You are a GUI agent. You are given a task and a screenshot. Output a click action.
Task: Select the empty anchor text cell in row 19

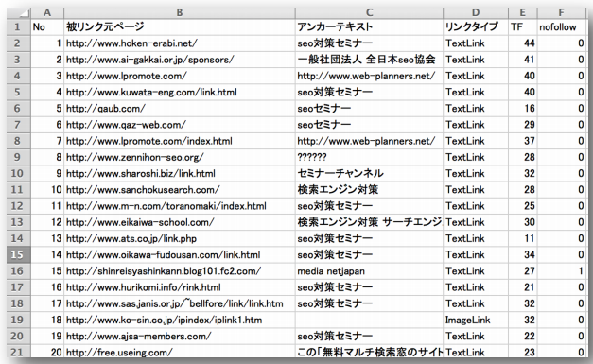[369, 320]
